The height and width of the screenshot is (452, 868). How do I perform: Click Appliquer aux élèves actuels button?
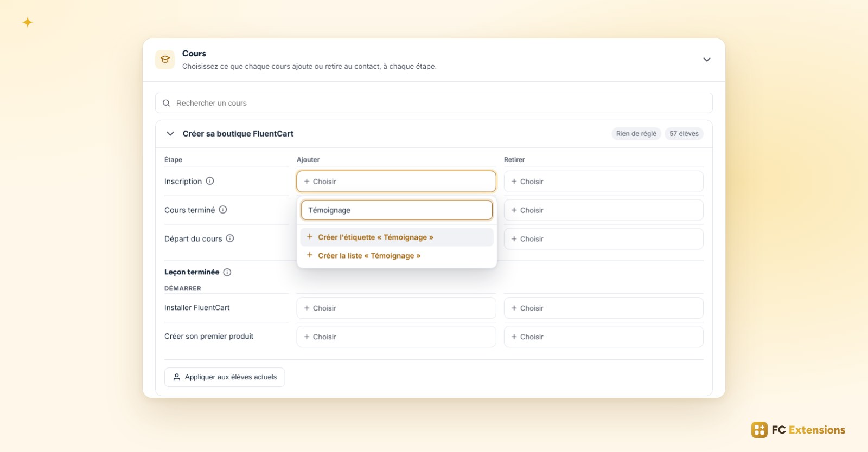225,377
